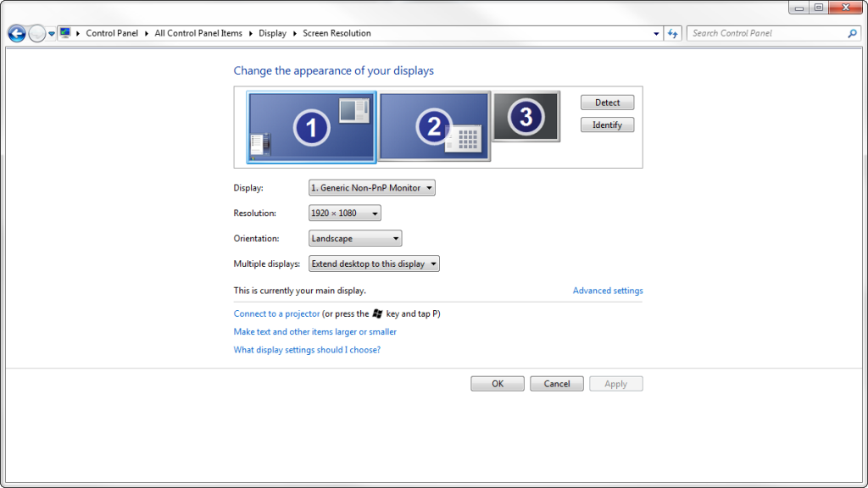This screenshot has height=488, width=868.
Task: Click 'This is currently your main display.' text
Action: [299, 291]
